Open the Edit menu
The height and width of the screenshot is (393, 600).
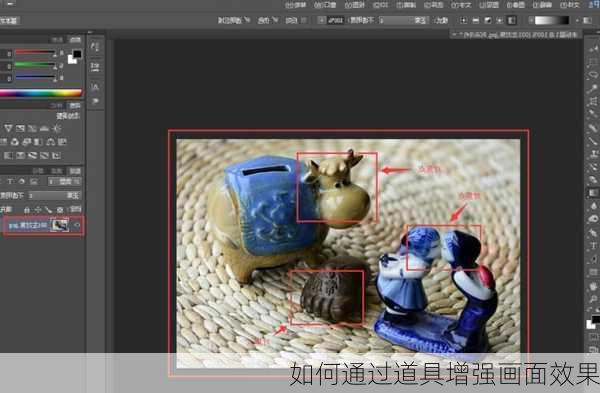(x=541, y=5)
